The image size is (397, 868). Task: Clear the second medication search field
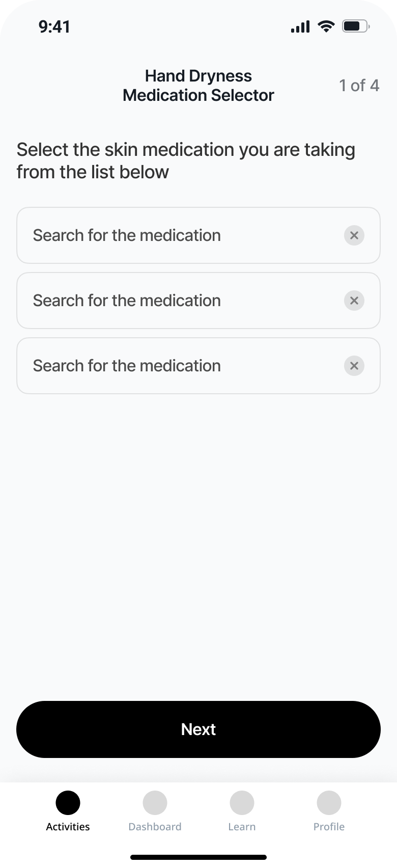click(354, 301)
